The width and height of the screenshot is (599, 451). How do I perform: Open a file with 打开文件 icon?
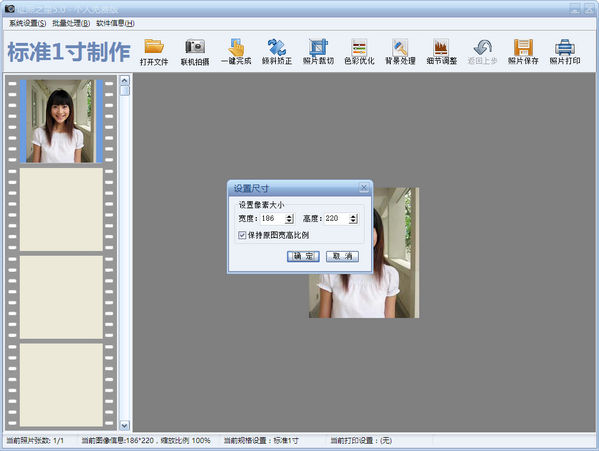(154, 52)
